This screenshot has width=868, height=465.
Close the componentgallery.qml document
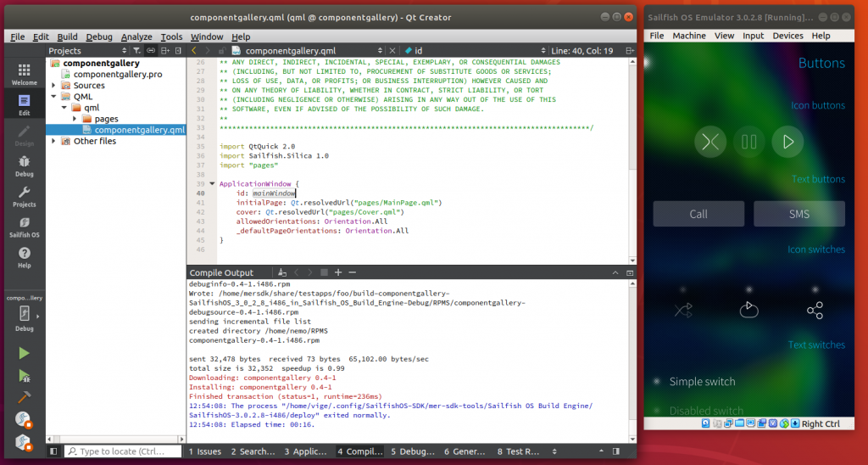392,50
